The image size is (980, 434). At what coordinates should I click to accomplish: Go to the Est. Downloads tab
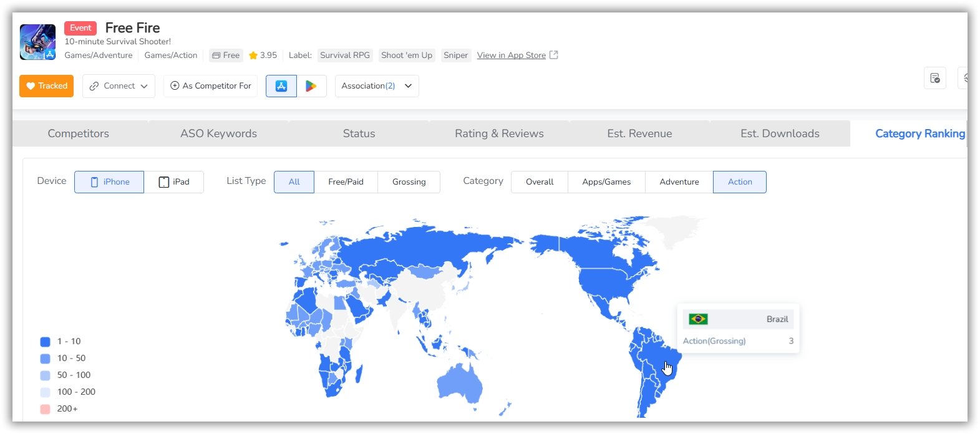coord(780,133)
